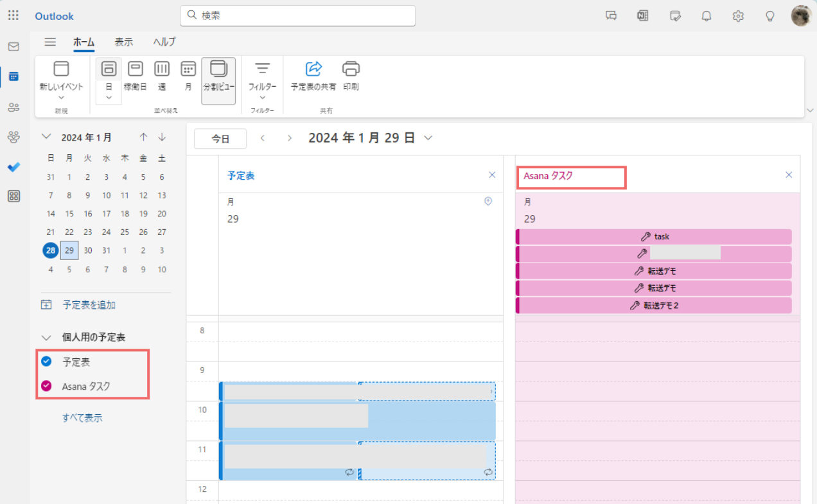Screen dimensions: 817x504
Task: Select January 29 in mini calendar
Action: (69, 251)
